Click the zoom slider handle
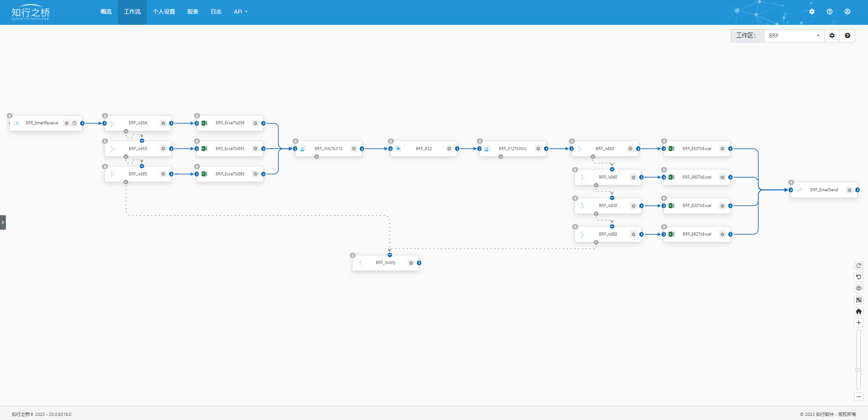868x420 pixels. tap(858, 370)
